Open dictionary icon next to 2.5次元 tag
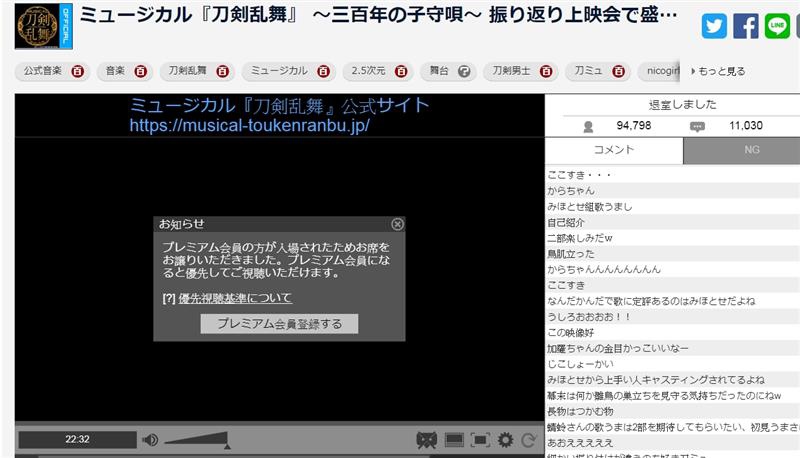Screen dimensions: 800x458 tap(401, 71)
